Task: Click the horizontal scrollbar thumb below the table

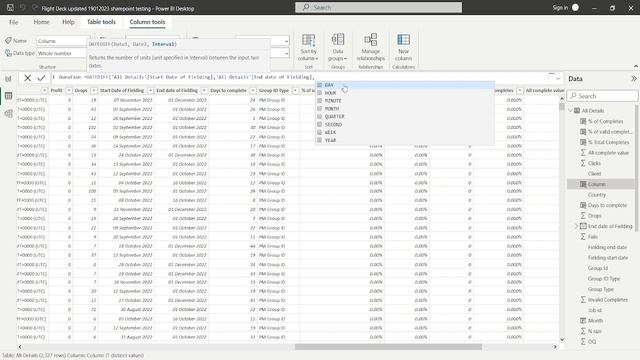Action: tap(388, 347)
